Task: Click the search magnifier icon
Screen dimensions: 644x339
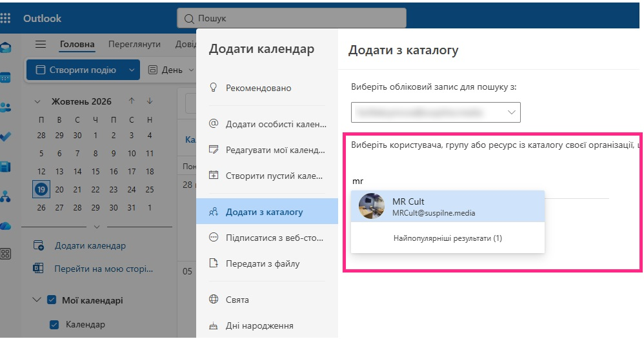Action: (189, 19)
